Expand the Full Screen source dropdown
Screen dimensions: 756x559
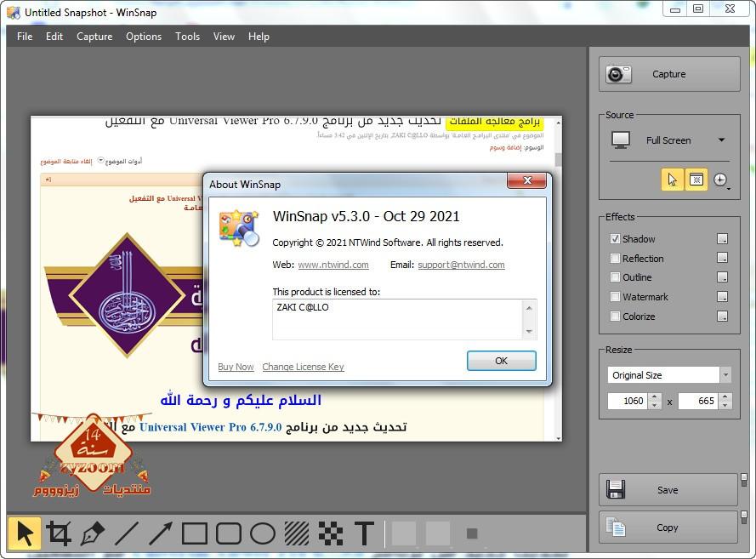tap(721, 140)
